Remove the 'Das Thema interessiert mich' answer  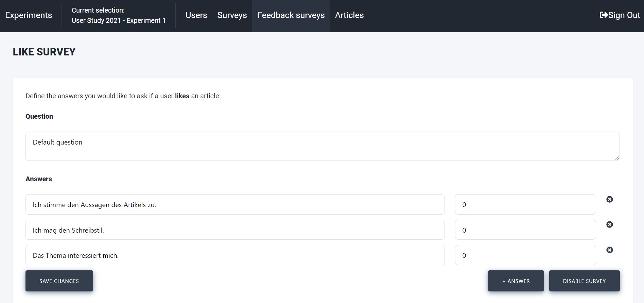[610, 250]
